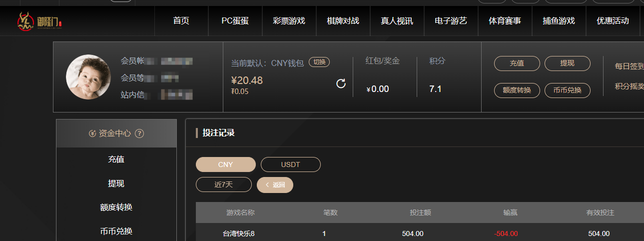This screenshot has height=241, width=644.
Task: Open the 真人视讯 navigation item
Action: (x=397, y=21)
